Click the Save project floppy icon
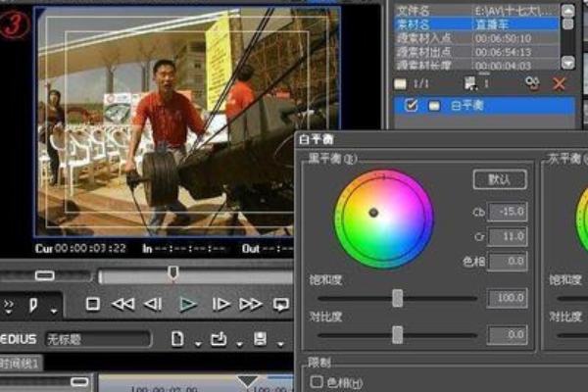The height and width of the screenshot is (392, 588). pyautogui.click(x=261, y=339)
